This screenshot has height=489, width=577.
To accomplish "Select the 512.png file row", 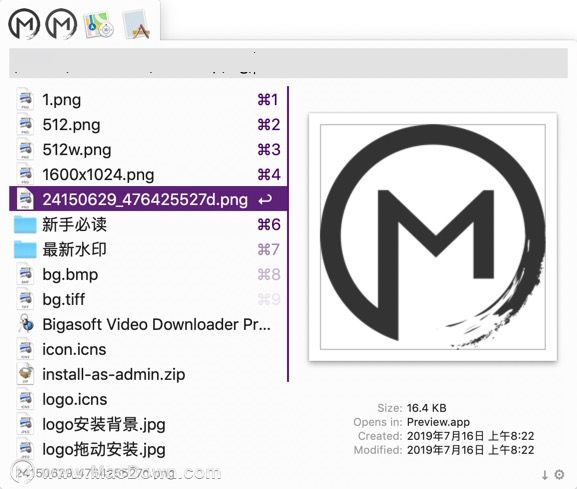I will point(148,125).
